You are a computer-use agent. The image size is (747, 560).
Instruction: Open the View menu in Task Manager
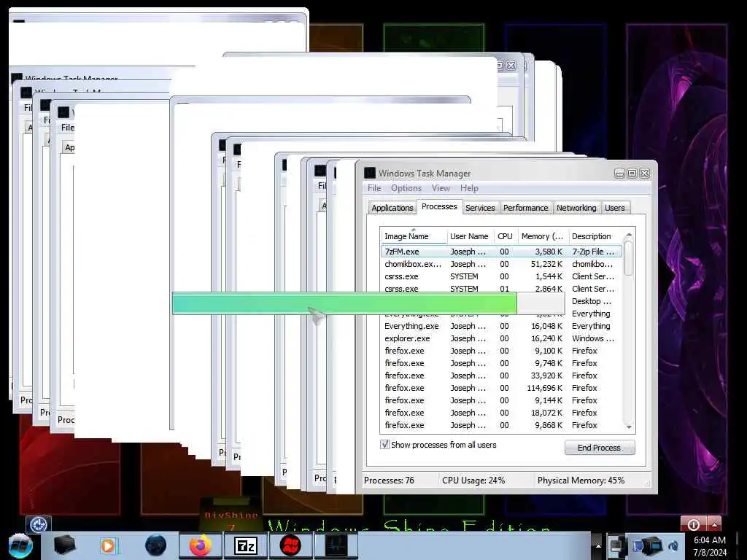(441, 188)
